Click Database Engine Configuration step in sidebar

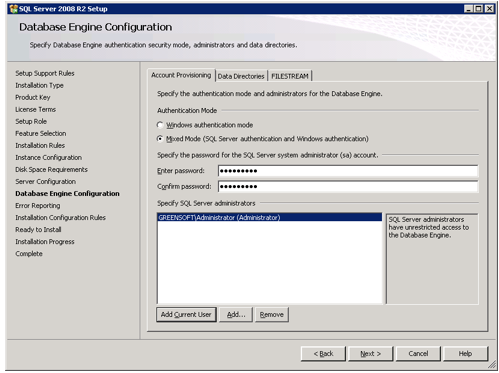(x=67, y=193)
